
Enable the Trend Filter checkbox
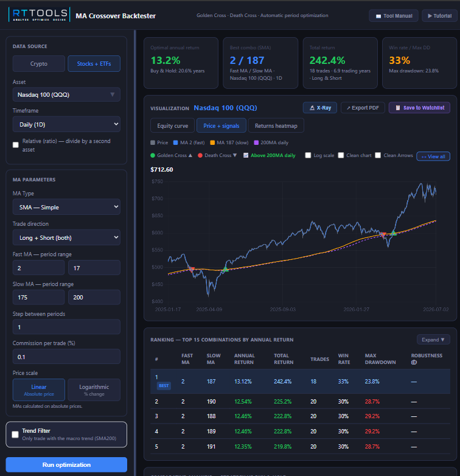[15, 435]
